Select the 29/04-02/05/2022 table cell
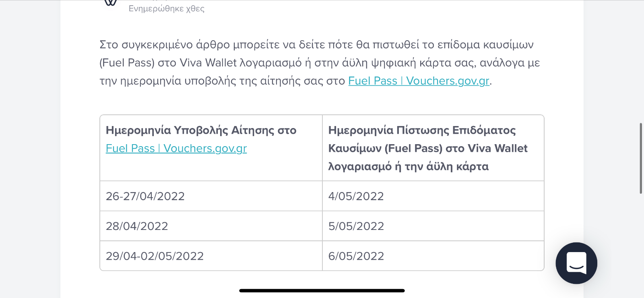644x298 pixels. (211, 256)
